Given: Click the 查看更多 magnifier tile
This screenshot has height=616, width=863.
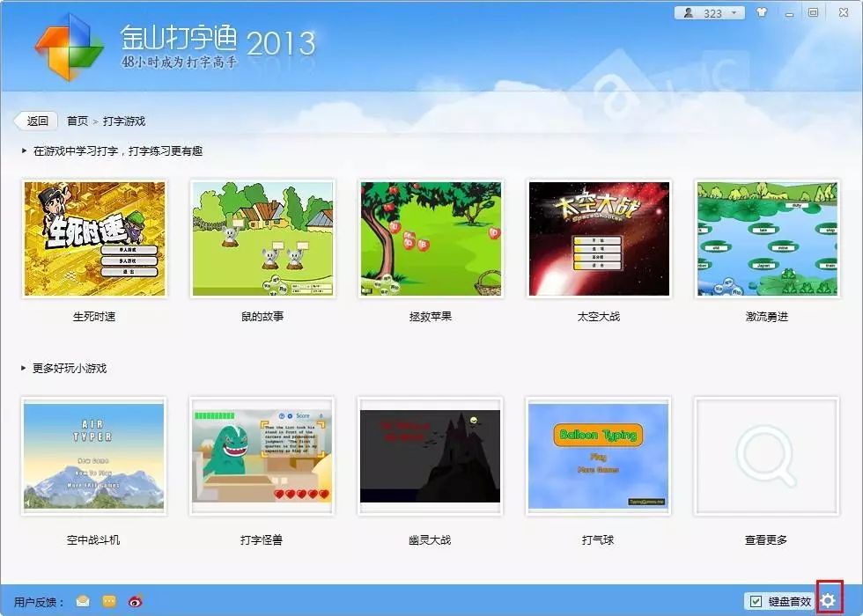Looking at the screenshot, I should [766, 456].
